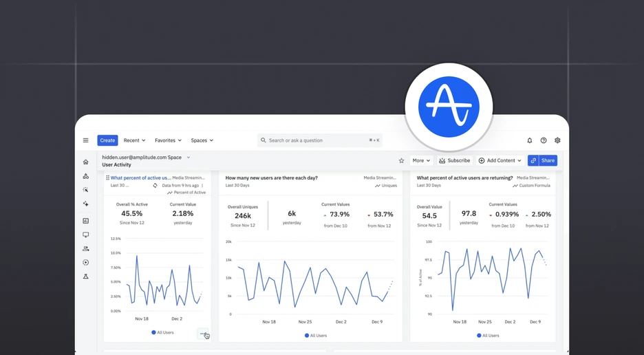This screenshot has height=355, width=644.
Task: Open 'What percent of active users are returning?'
Action: point(464,178)
